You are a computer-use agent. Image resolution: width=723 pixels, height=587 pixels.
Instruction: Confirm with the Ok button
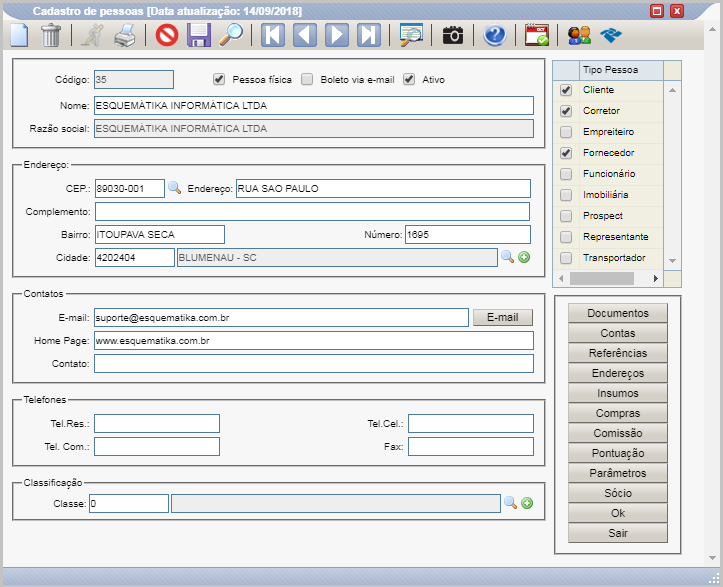(x=618, y=513)
